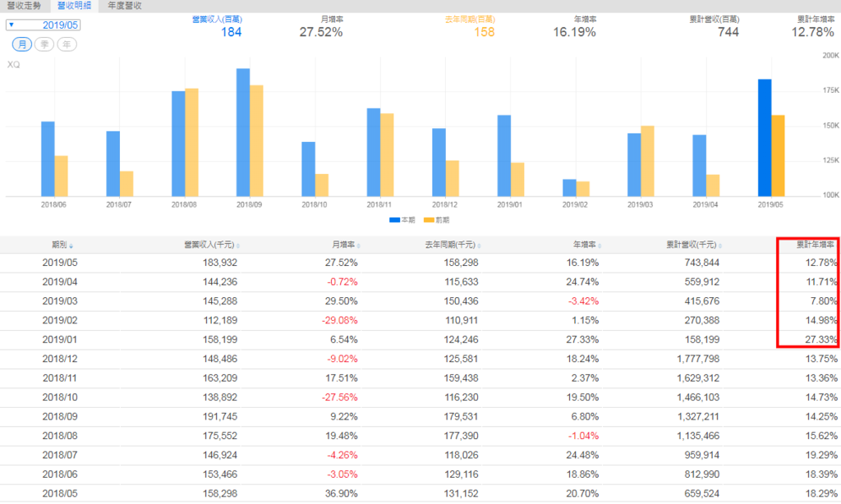The height and width of the screenshot is (504, 841).
Task: Click the 27.33% cumulative yearly growth value
Action: coord(821,340)
